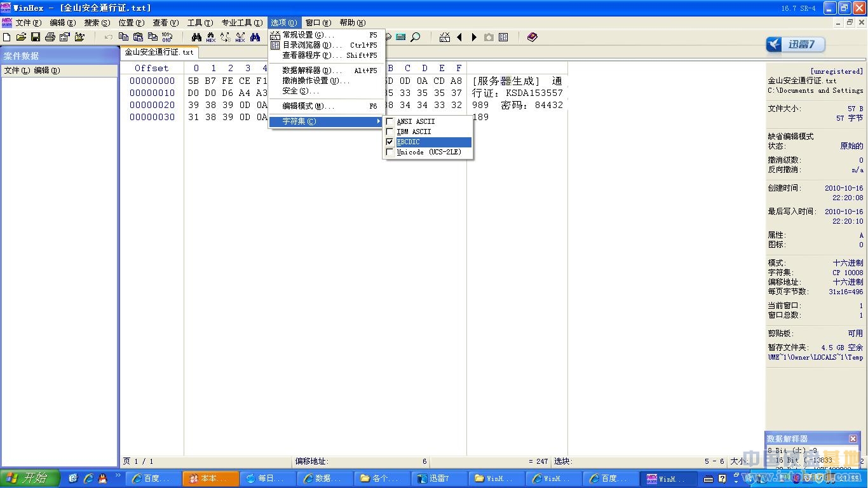Tick the IBM ASCII checkbox
The height and width of the screenshot is (488, 868).
(x=390, y=132)
